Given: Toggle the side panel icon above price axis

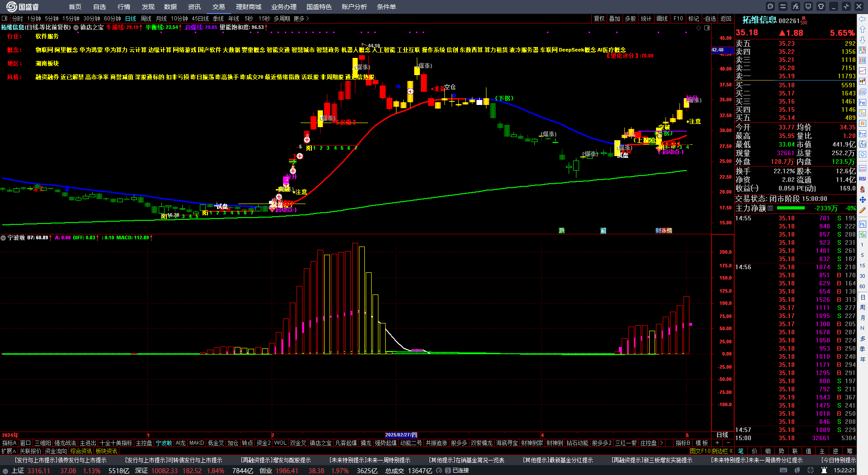Looking at the screenshot, I should pyautogui.click(x=707, y=28).
